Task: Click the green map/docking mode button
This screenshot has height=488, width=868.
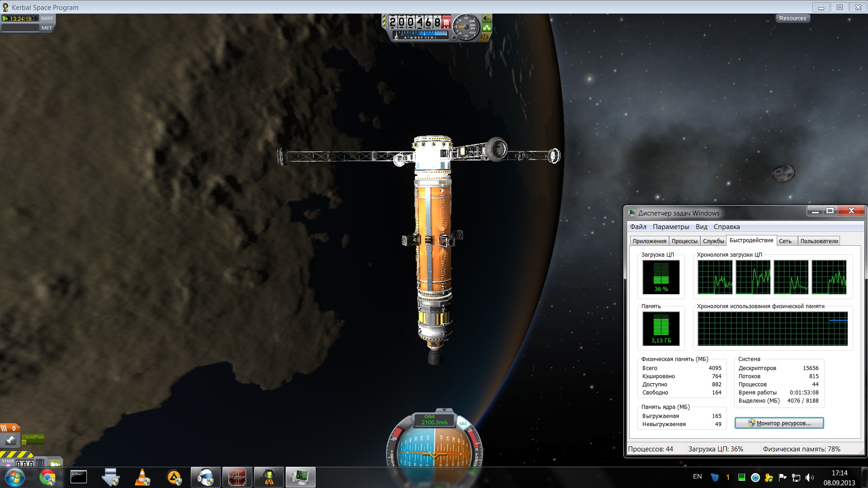Action: pos(55,463)
